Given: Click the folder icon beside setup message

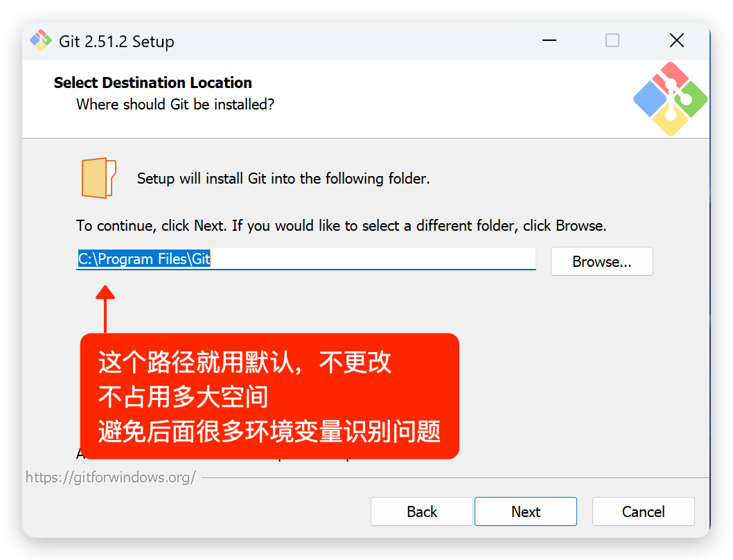Looking at the screenshot, I should click(98, 178).
